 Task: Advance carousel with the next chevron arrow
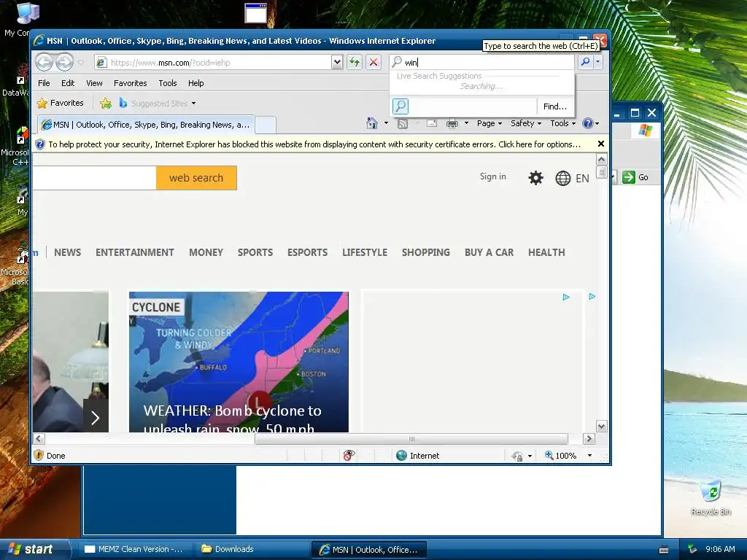tap(96, 418)
